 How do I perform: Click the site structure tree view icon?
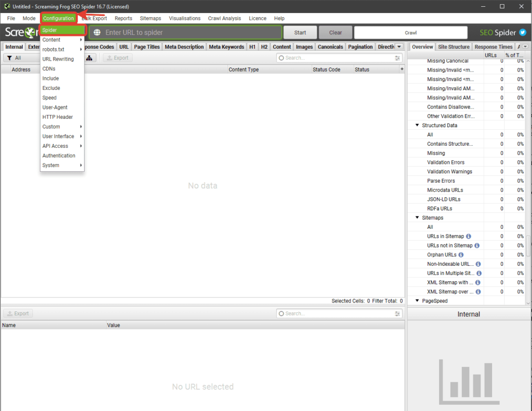click(x=89, y=58)
